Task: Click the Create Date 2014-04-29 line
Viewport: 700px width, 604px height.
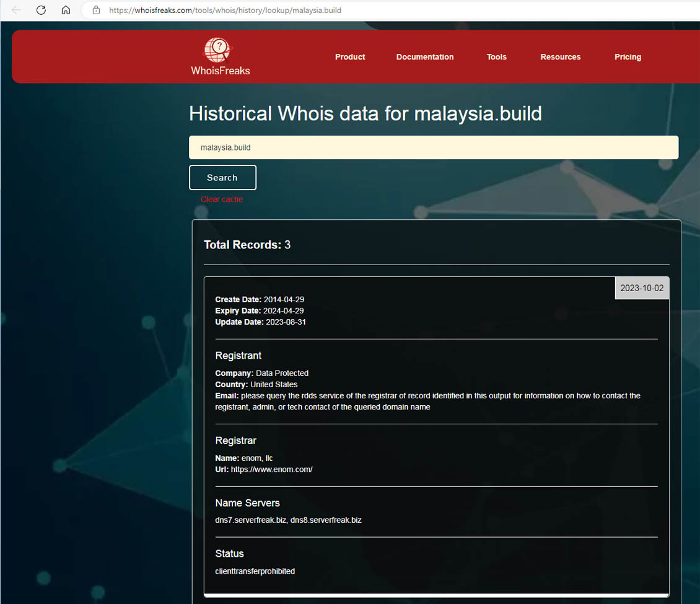Action: [260, 300]
